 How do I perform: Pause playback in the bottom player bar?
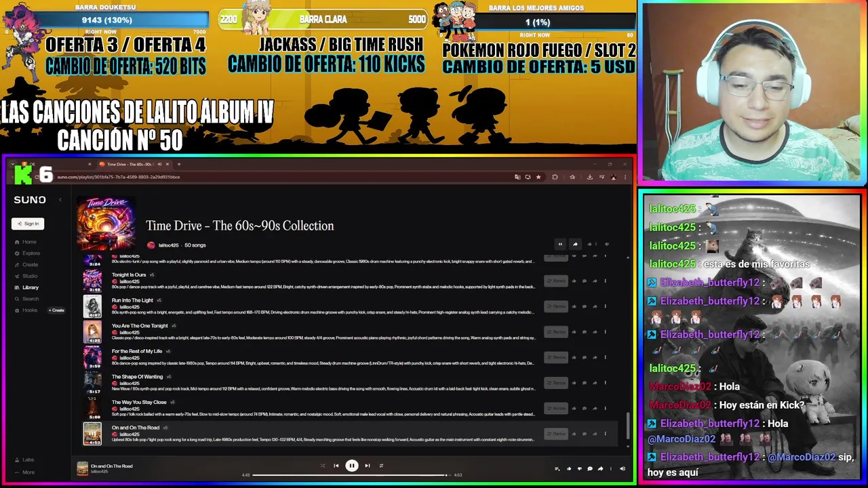352,466
